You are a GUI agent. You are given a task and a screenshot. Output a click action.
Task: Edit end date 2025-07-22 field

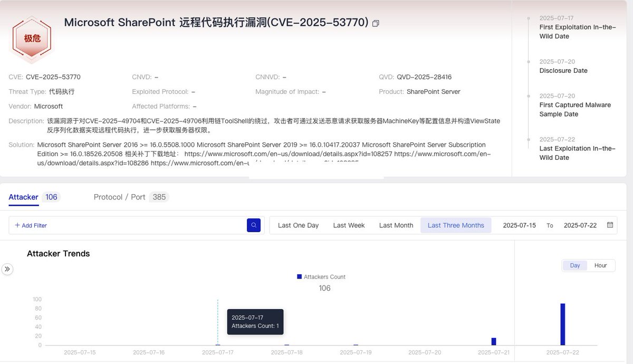coord(580,225)
